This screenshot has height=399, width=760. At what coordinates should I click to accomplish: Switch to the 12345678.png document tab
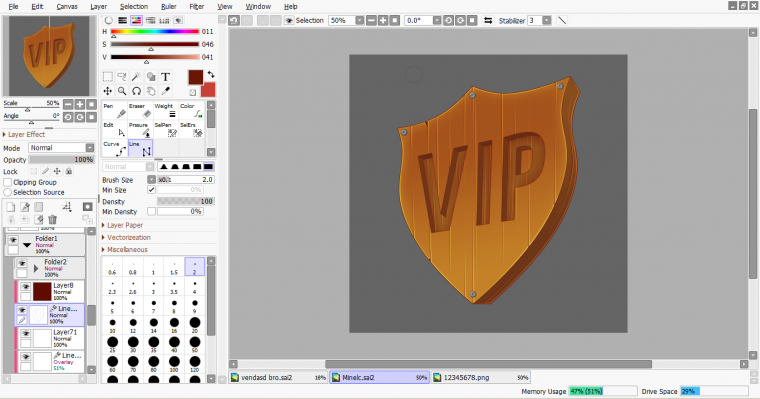click(481, 377)
